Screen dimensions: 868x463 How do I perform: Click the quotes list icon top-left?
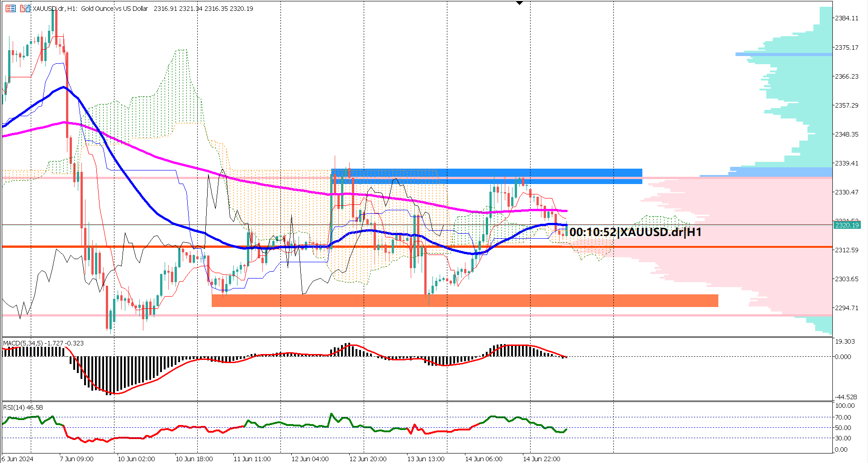pyautogui.click(x=10, y=8)
